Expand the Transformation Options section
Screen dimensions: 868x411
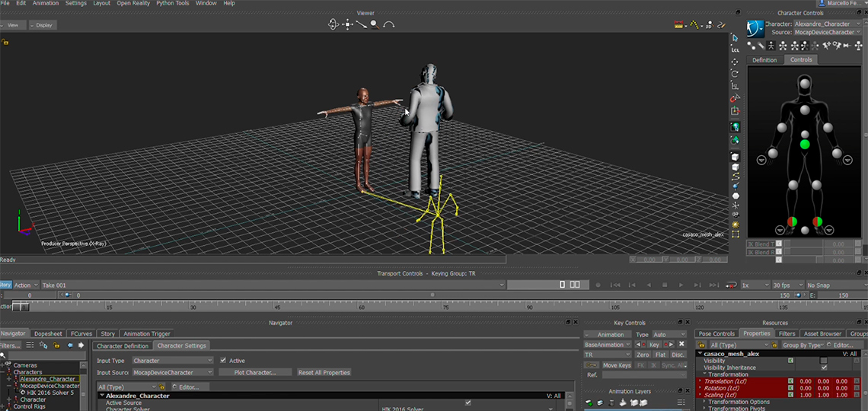(x=705, y=402)
